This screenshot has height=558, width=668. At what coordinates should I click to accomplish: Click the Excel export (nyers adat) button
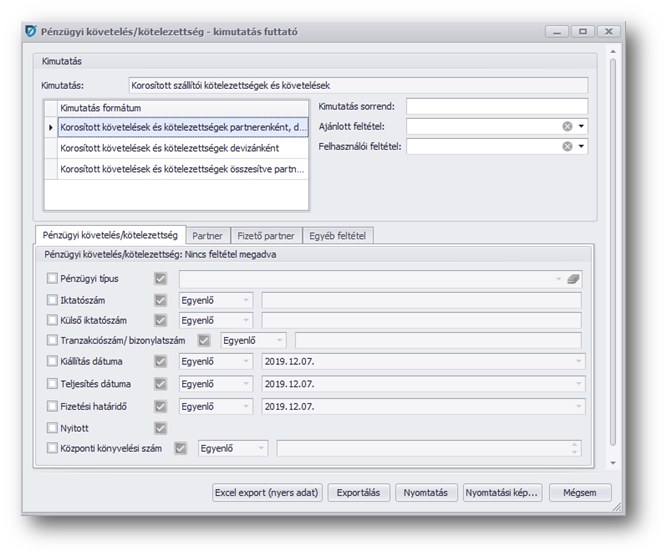click(268, 492)
